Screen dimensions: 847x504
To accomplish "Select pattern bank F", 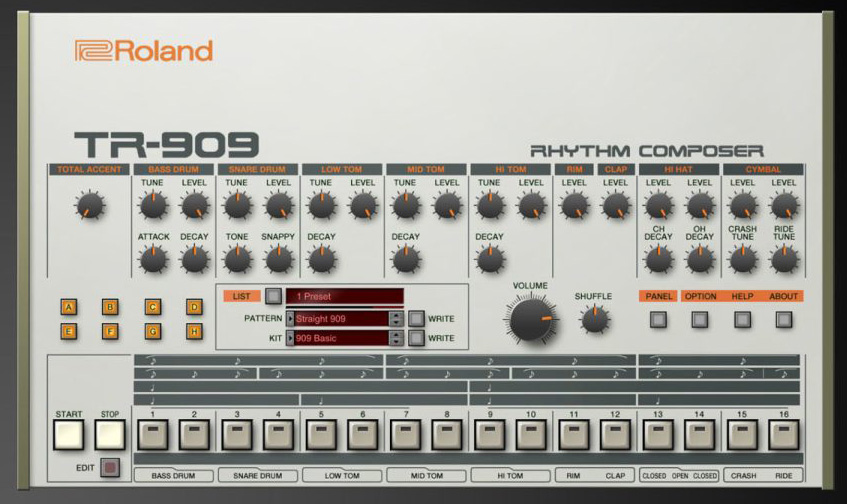I will click(x=110, y=331).
